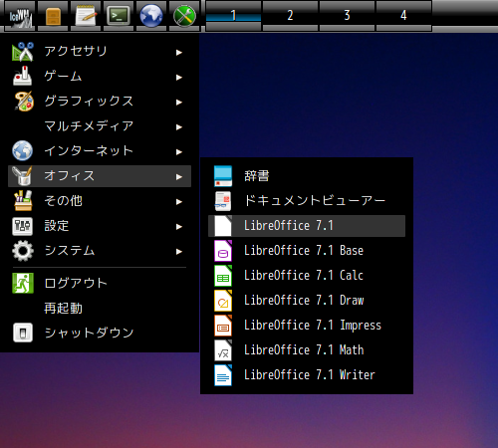Image resolution: width=498 pixels, height=448 pixels.
Task: Click the シャットダウン power switch icon
Action: (x=23, y=333)
